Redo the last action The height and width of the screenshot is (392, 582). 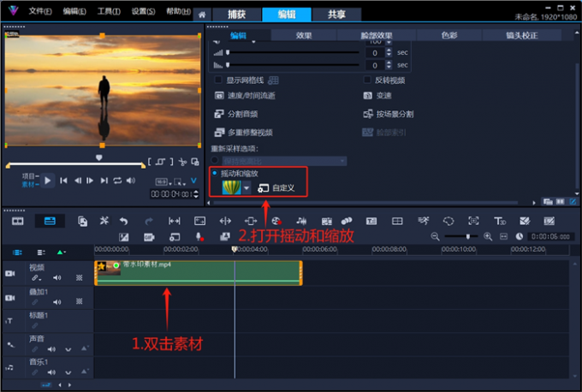pos(149,221)
